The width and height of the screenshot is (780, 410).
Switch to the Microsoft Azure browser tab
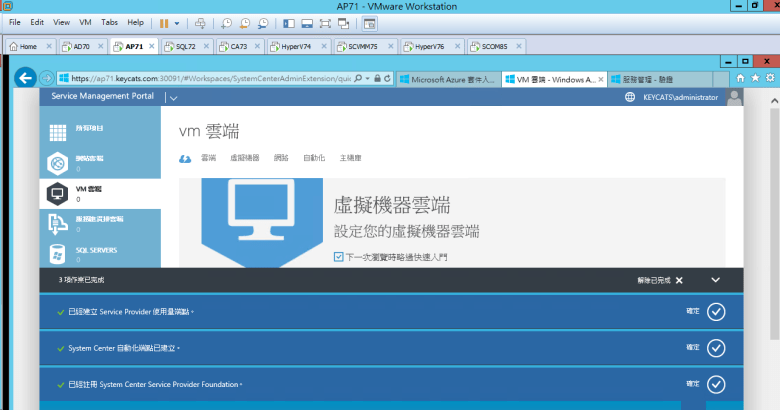tap(446, 78)
